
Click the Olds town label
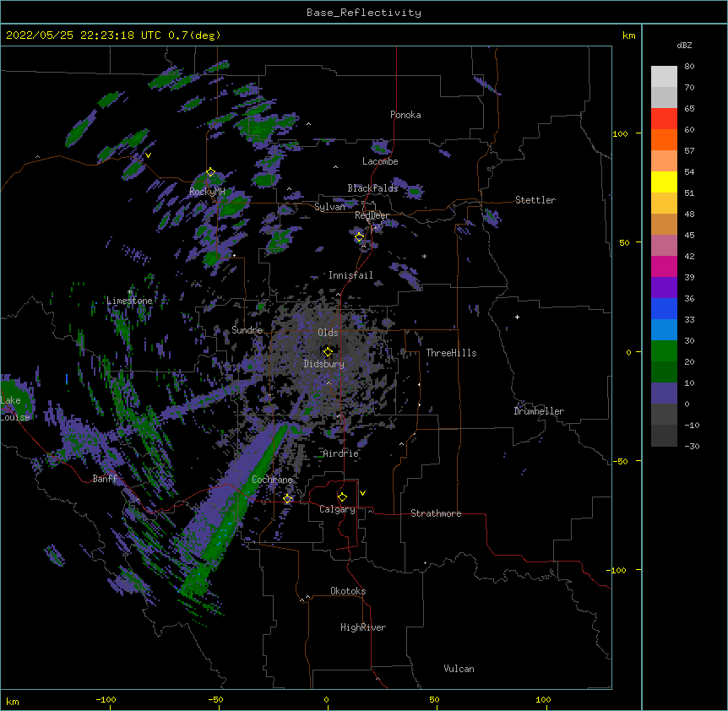point(328,333)
